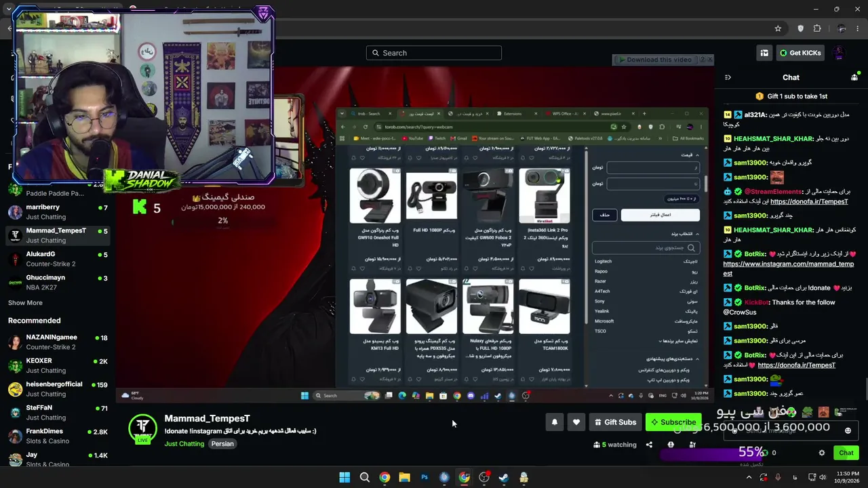Share the stream via the share icon

(649, 445)
